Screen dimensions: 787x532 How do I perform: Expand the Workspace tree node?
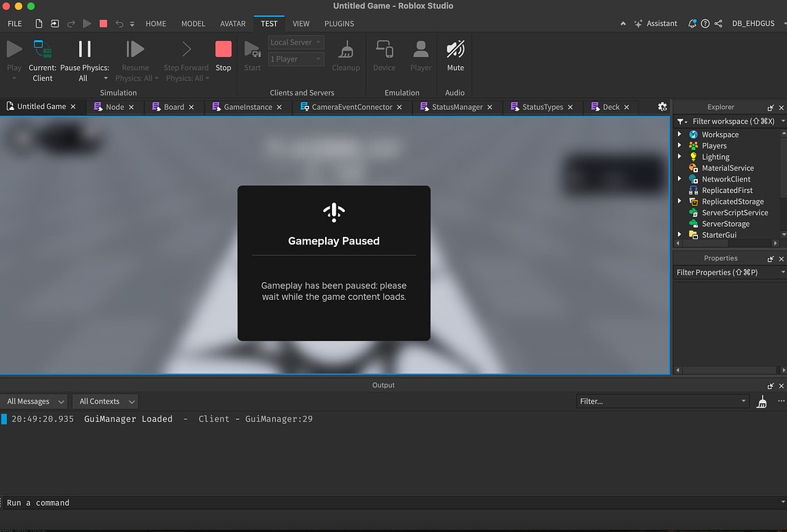click(x=679, y=134)
